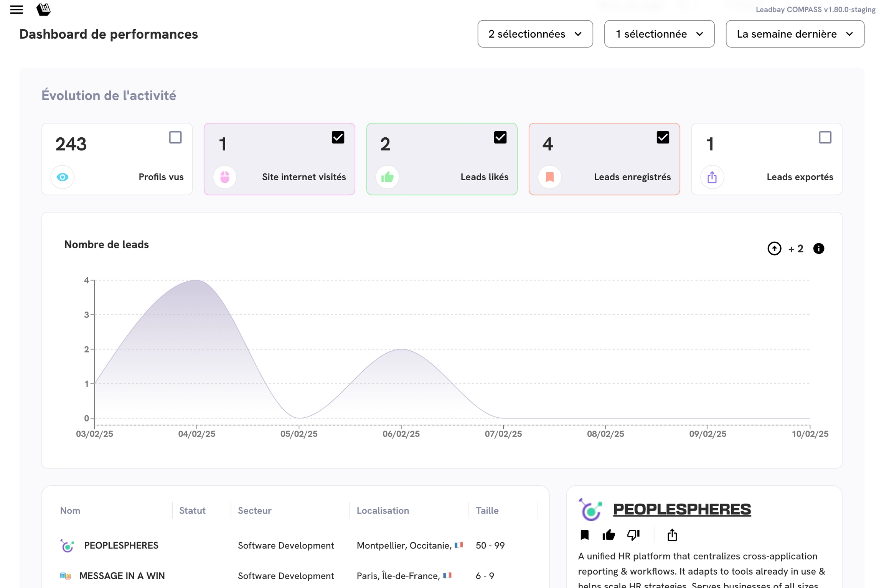Click the eye icon on Profils vus card

pyautogui.click(x=63, y=177)
